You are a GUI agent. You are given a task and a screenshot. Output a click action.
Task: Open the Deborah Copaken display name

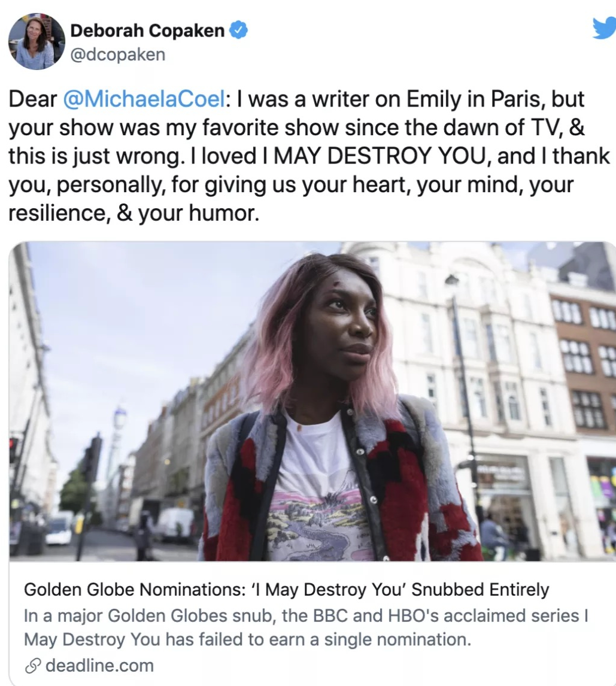coord(147,30)
